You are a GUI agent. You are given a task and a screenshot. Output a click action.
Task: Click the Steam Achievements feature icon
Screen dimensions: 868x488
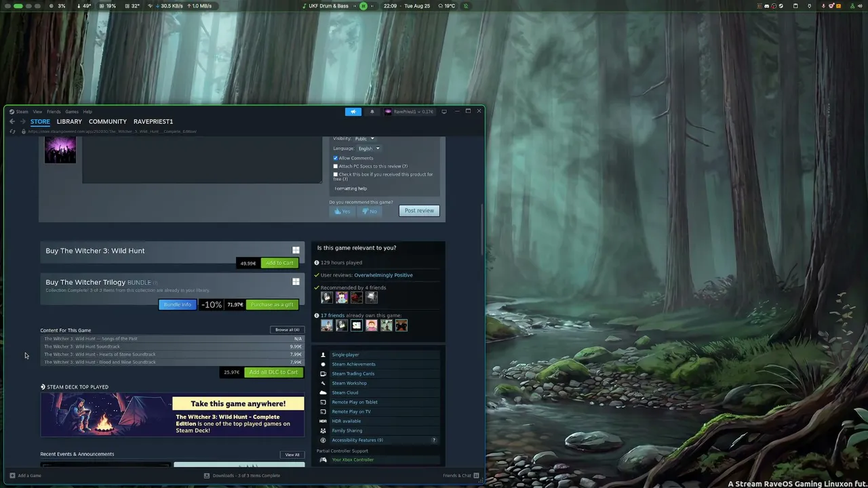[323, 364]
